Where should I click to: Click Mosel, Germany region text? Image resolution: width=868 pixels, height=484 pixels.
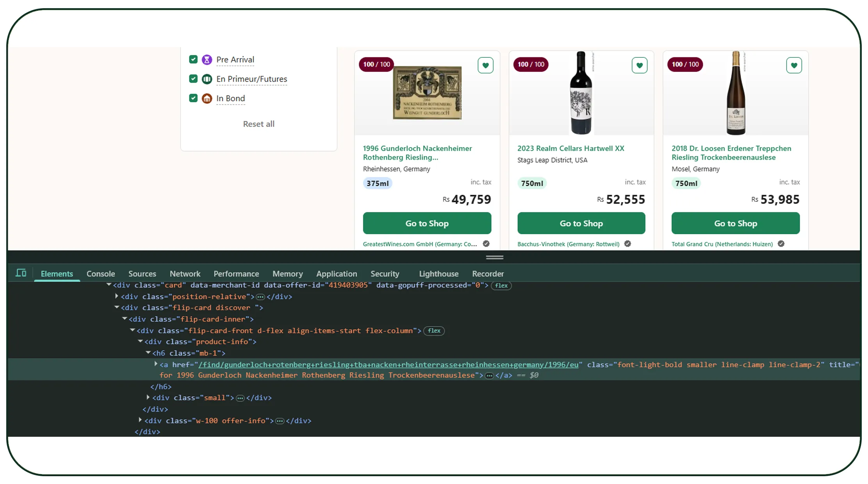click(695, 169)
